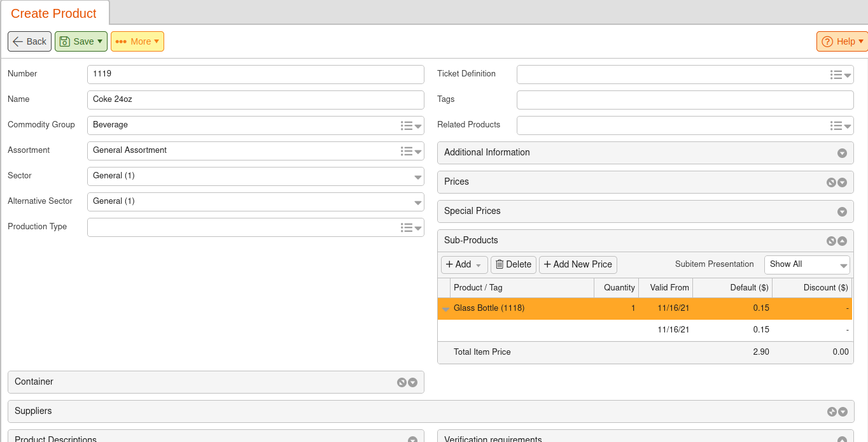Click the Delete sub-product button
Image resolution: width=868 pixels, height=442 pixels.
(514, 264)
